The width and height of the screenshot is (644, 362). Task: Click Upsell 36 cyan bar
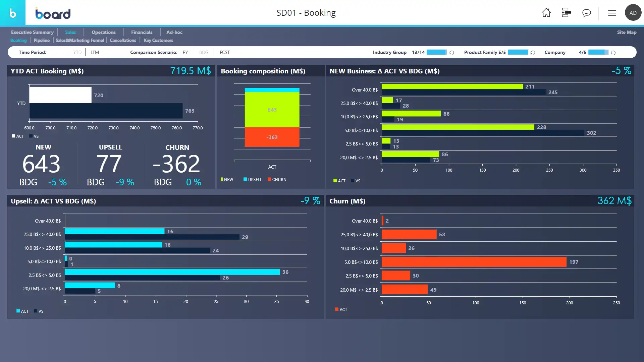(172, 272)
